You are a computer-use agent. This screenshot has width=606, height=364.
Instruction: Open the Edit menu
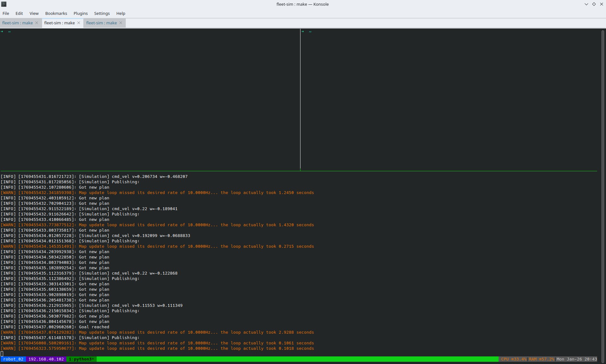(x=19, y=13)
